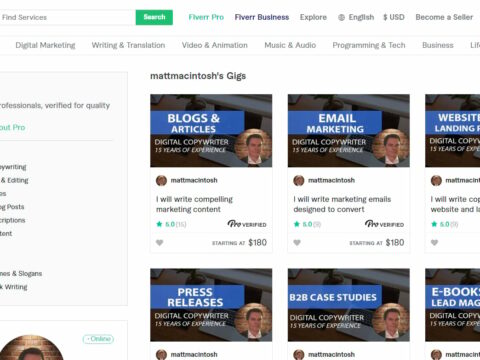Click Pro Verified badge on marketing emails gig

[384, 224]
